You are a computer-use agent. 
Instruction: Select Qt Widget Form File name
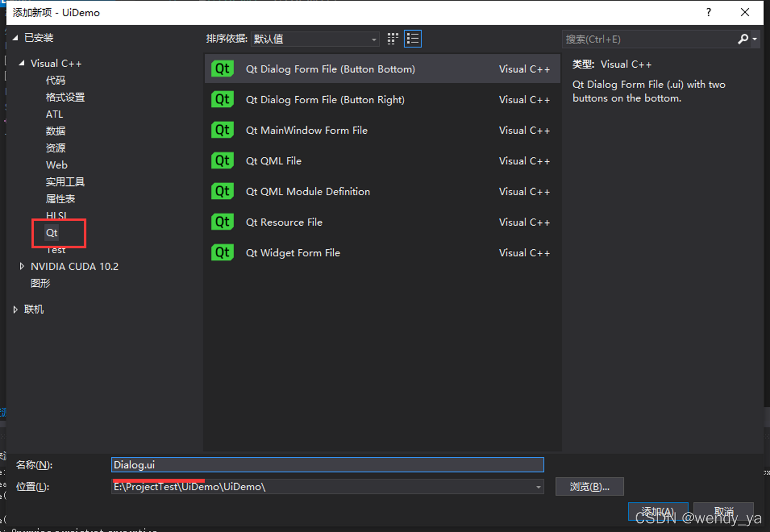pos(293,253)
